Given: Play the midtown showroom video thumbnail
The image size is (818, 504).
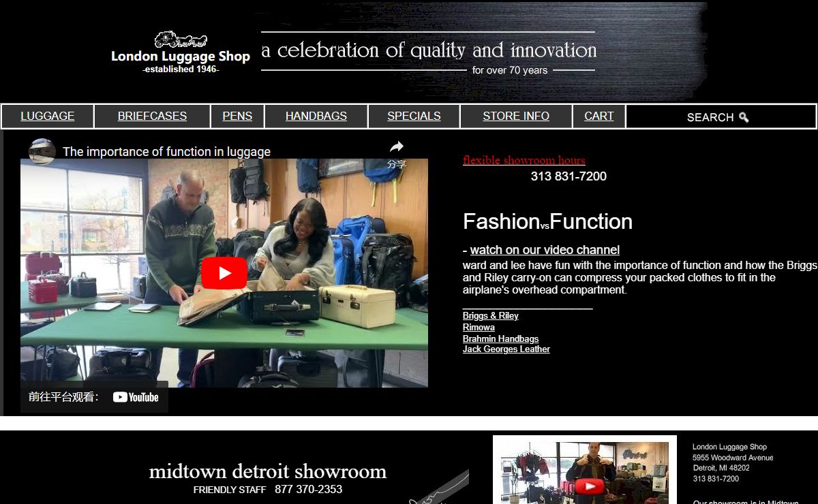Looking at the screenshot, I should pos(590,486).
